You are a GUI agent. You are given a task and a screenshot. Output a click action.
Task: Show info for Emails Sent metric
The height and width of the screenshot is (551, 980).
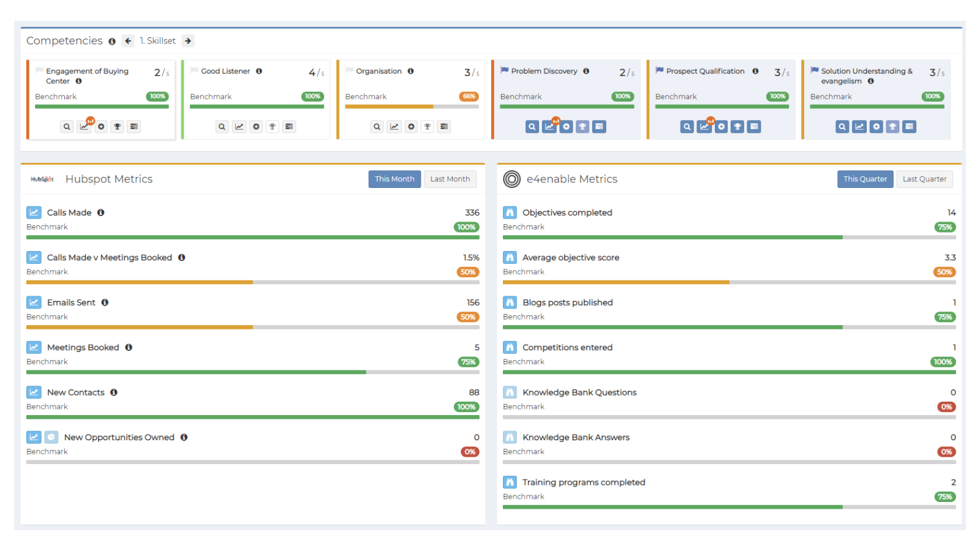(105, 302)
